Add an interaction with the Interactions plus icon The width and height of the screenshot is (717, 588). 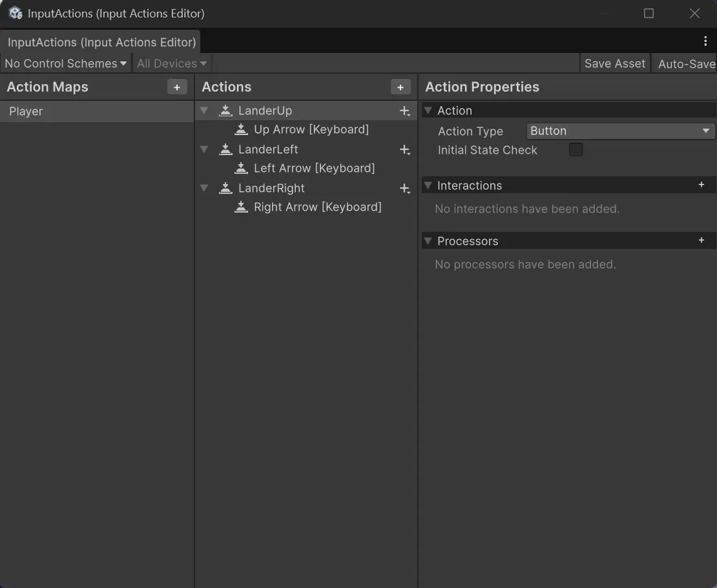click(701, 185)
